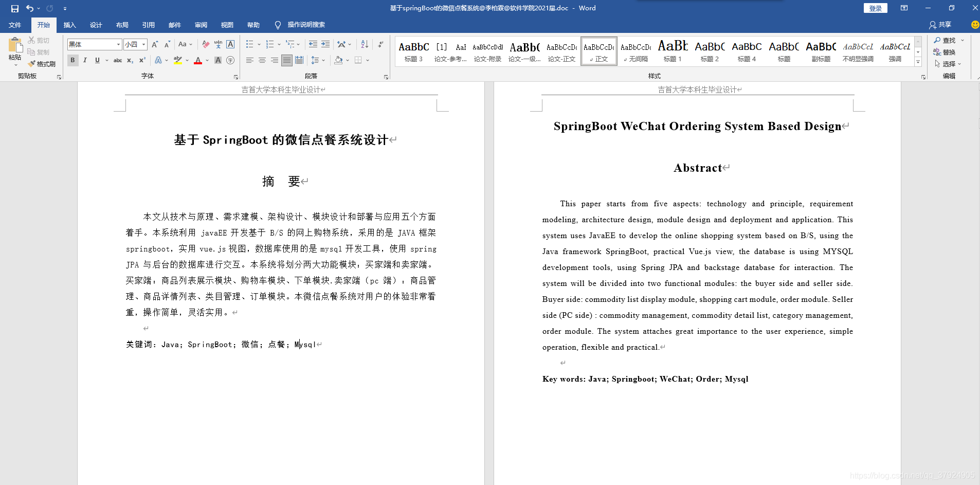The width and height of the screenshot is (980, 485).
Task: Open the 文件 File tab
Action: (x=15, y=25)
